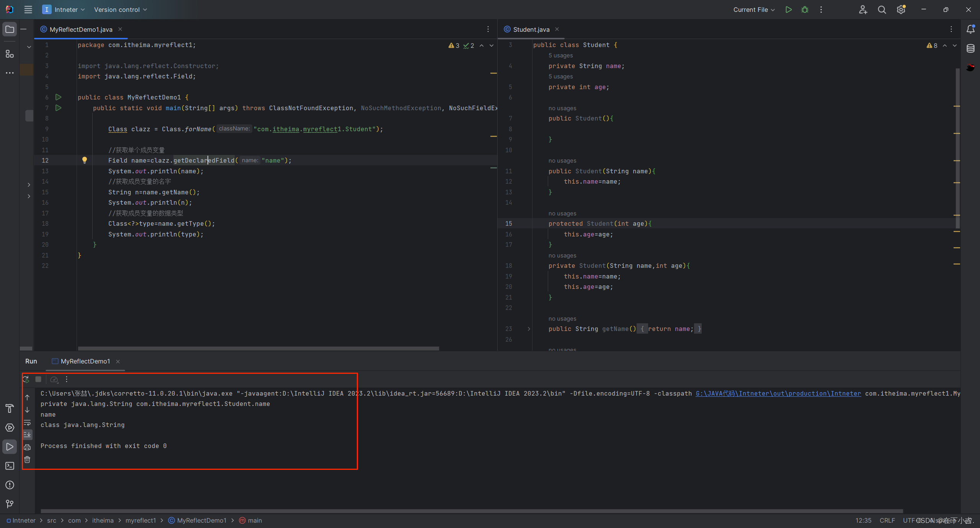980x528 pixels.
Task: Go to next highlighted problem in left editor
Action: click(x=492, y=46)
